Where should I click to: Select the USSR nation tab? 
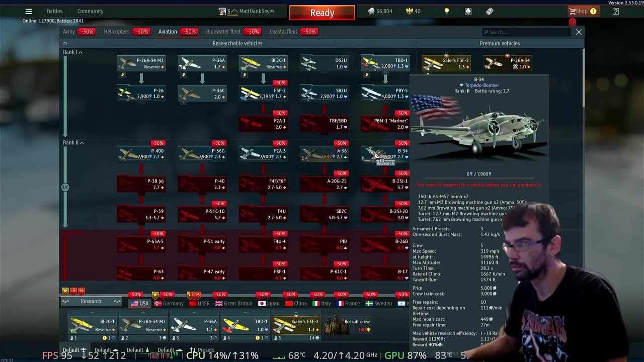pos(200,303)
